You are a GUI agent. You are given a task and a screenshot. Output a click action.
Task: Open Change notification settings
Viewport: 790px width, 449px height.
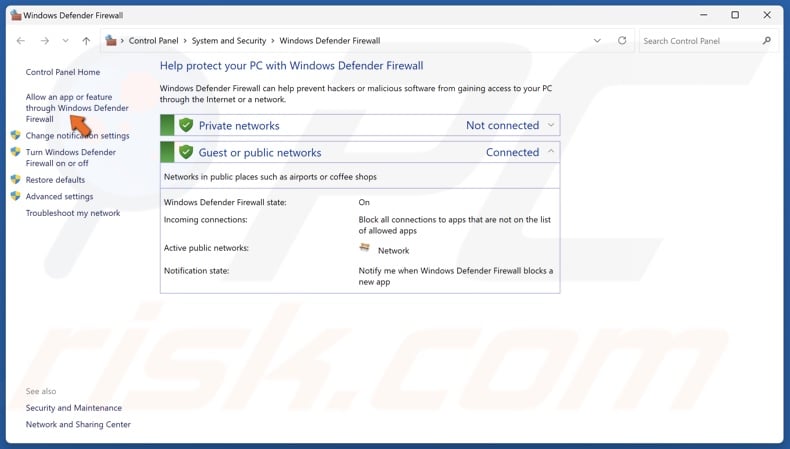click(x=78, y=136)
